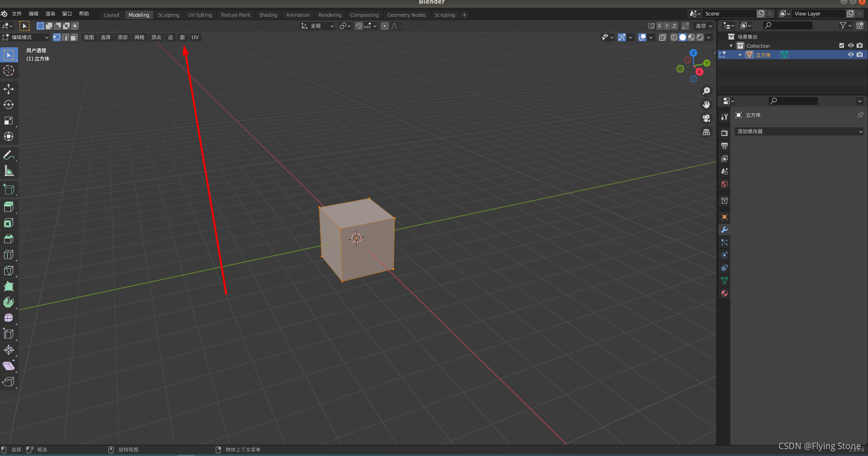Enable face select mode
868x456 pixels.
[x=74, y=37]
